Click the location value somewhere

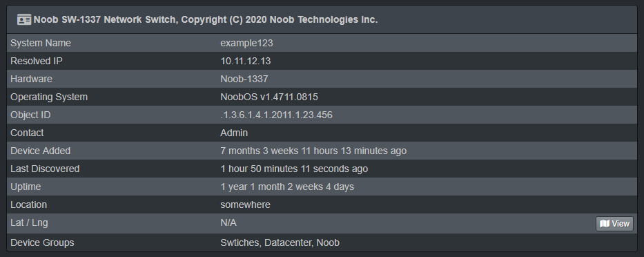245,204
